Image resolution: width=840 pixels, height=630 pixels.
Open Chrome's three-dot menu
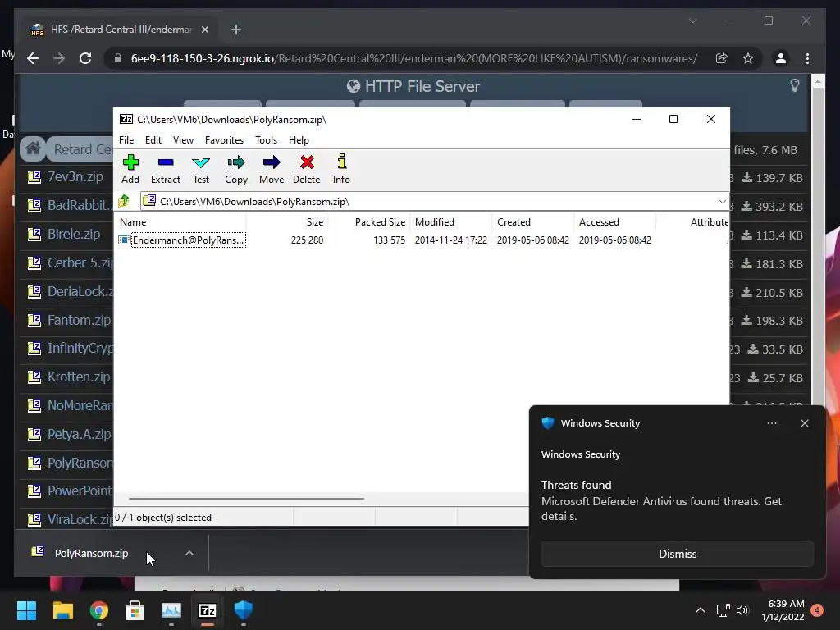[807, 58]
